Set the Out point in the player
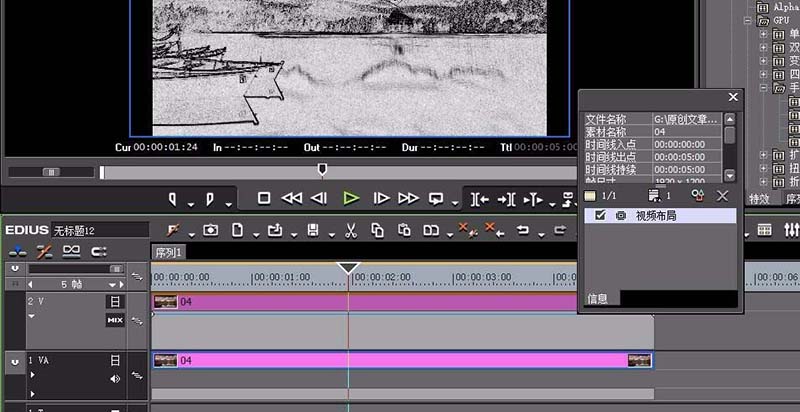The height and width of the screenshot is (412, 800). point(210,199)
